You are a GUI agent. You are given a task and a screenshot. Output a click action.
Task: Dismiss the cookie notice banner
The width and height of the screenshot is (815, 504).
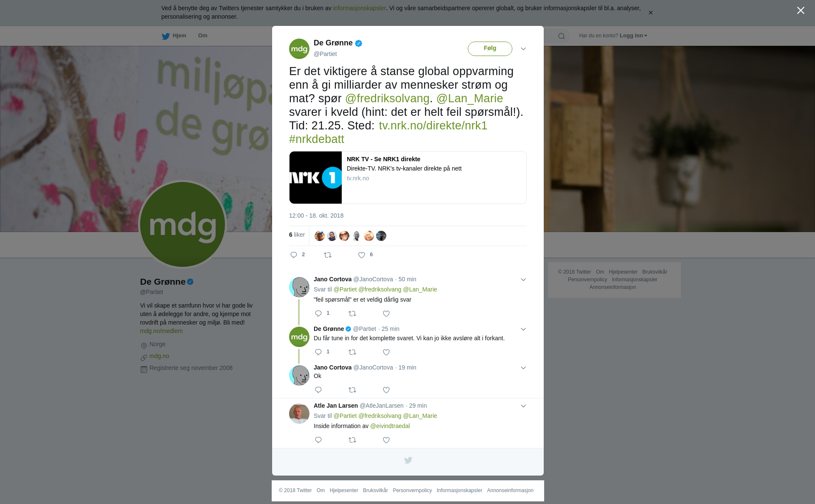pyautogui.click(x=650, y=13)
